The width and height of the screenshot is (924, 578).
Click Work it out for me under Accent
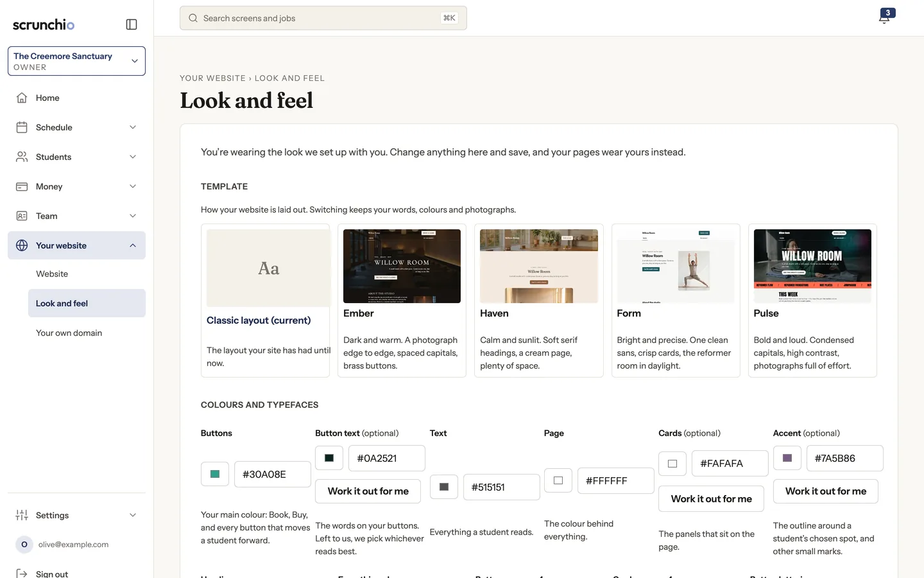825,491
